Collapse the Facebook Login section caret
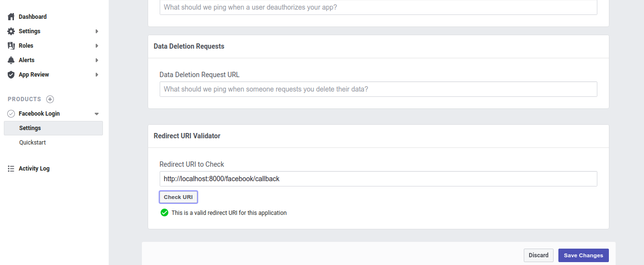 [97, 114]
